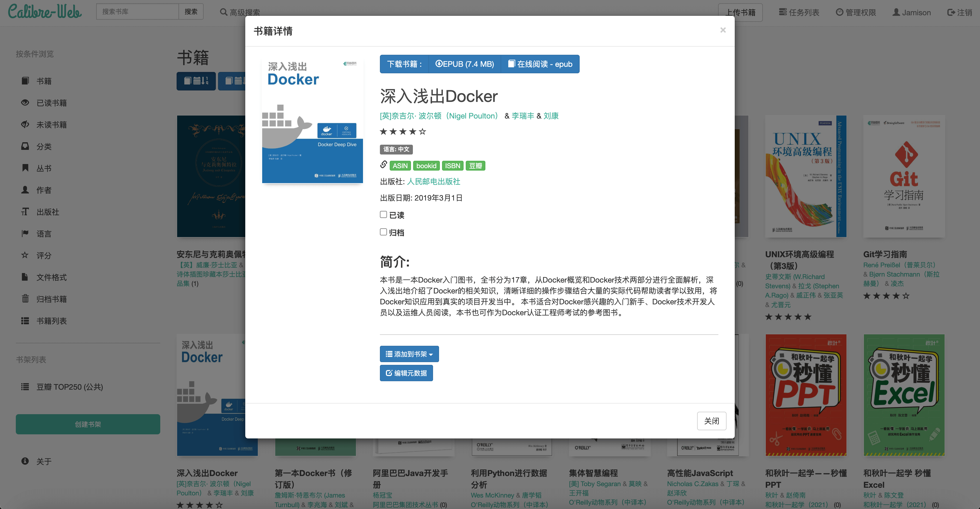Click 注销 logout
Screen dimensions: 980x509
coord(960,12)
